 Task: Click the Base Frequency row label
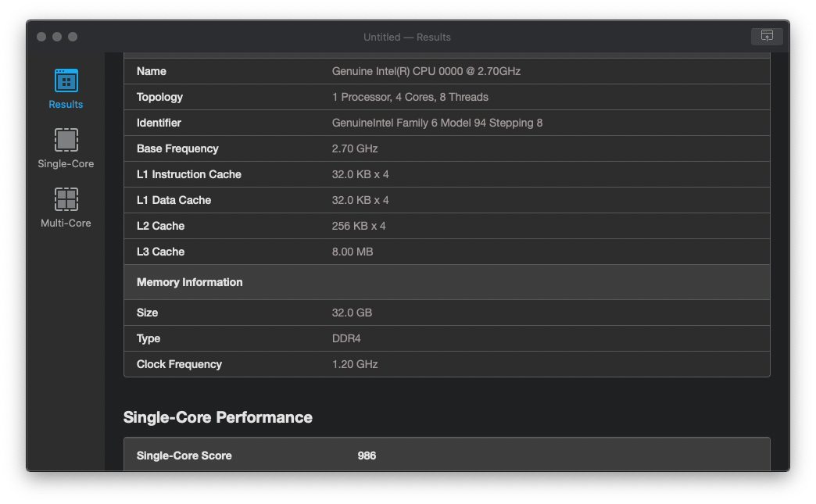pos(177,148)
